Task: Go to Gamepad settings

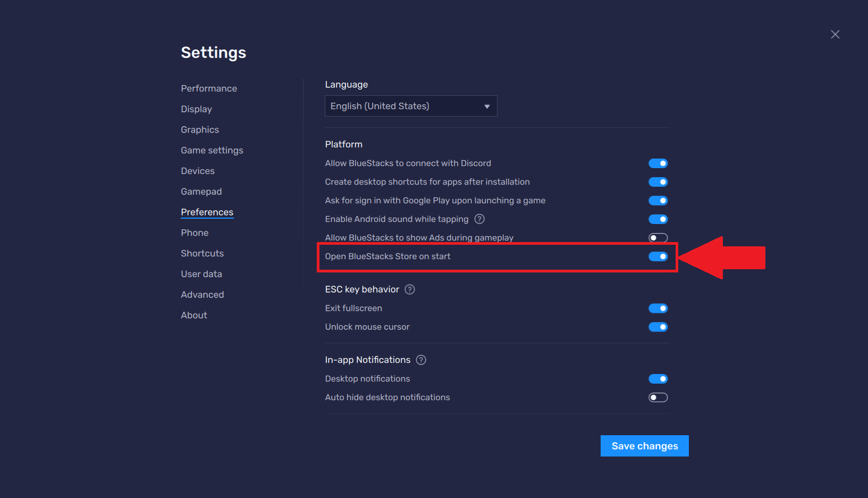Action: 201,192
